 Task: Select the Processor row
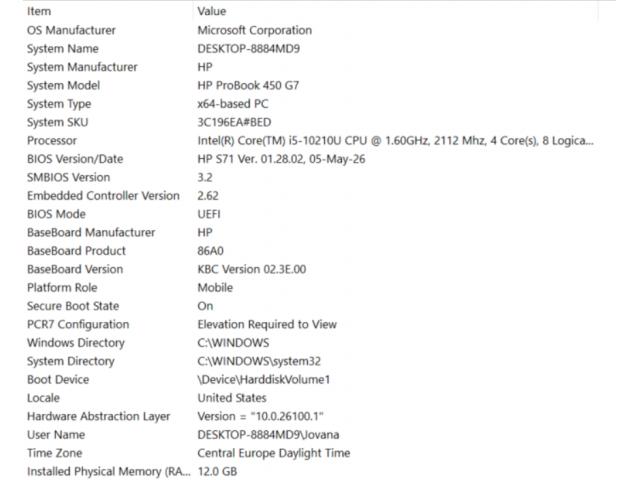click(310, 140)
